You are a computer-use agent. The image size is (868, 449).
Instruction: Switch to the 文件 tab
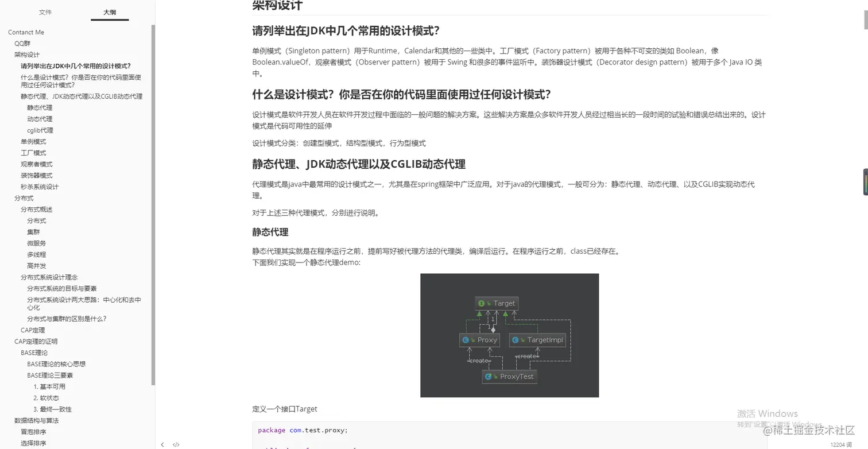pos(45,12)
